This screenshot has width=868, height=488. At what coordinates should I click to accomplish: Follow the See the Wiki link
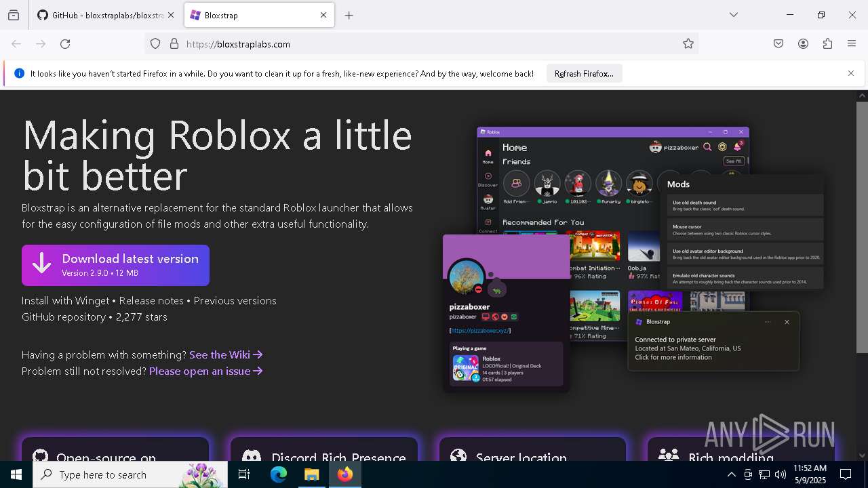click(x=226, y=354)
